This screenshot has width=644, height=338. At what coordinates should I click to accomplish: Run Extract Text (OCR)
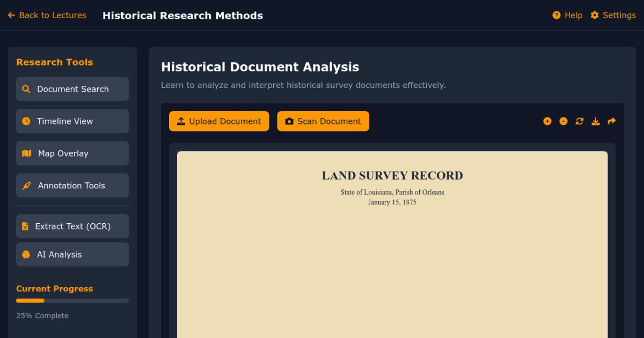(72, 226)
